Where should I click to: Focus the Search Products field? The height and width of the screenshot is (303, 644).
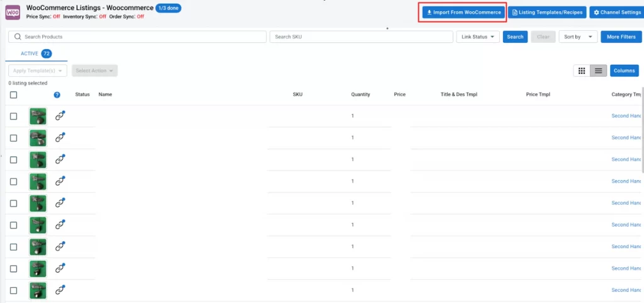point(137,37)
